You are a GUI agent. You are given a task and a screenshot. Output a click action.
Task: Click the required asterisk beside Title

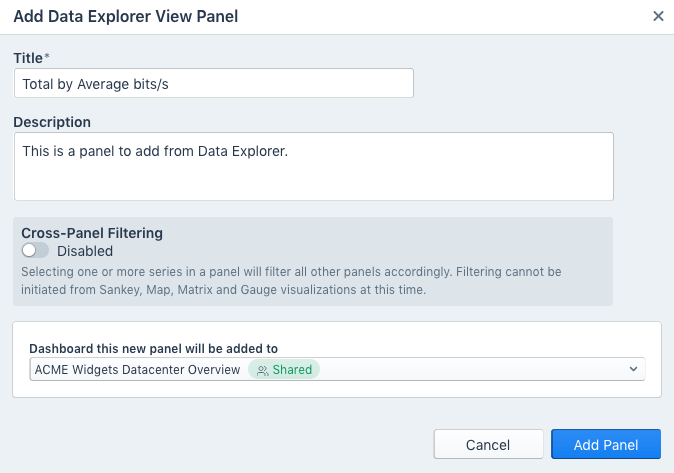point(47,58)
